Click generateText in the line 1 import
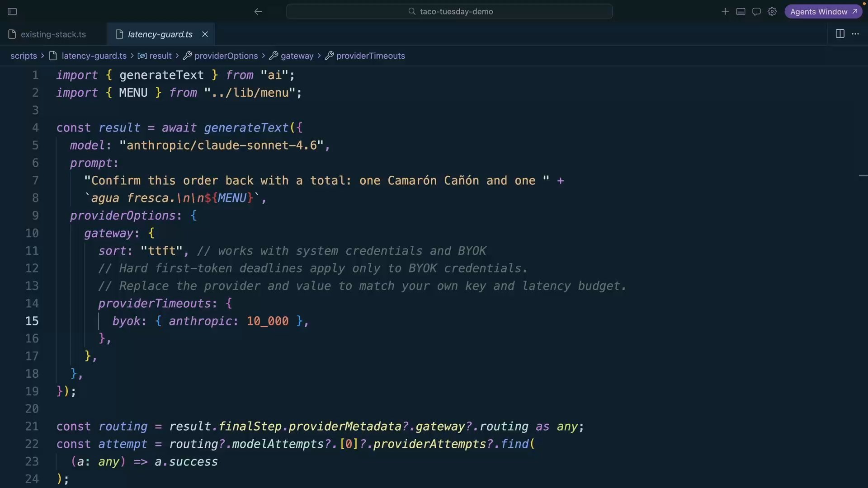The height and width of the screenshot is (488, 868). click(x=161, y=75)
